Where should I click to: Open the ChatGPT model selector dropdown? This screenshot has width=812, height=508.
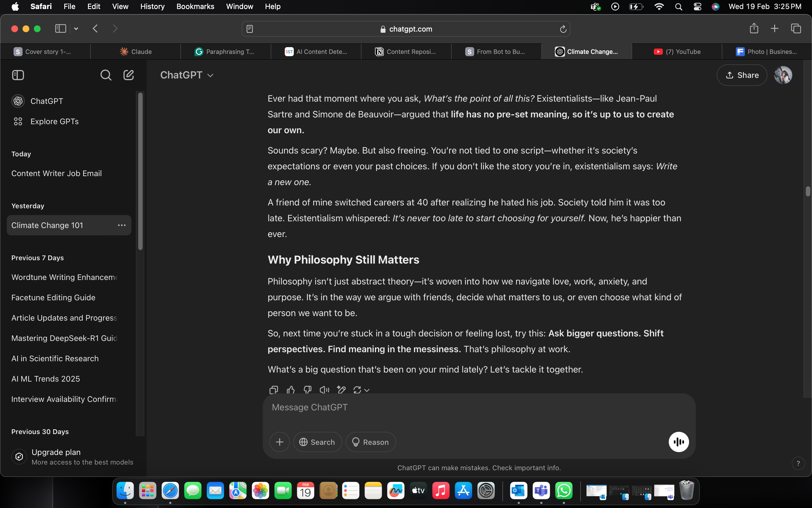coord(187,75)
